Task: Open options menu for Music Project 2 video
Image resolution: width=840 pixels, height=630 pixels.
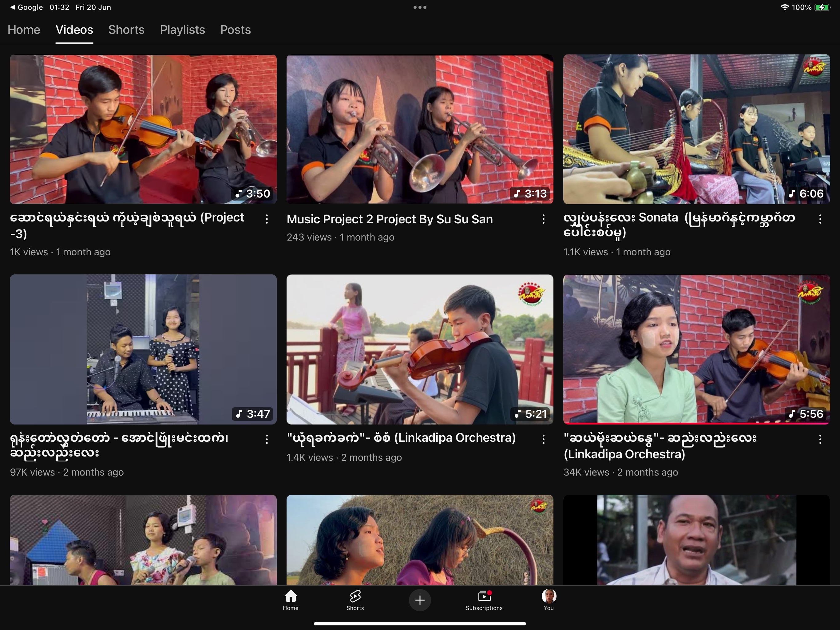Action: 543,219
